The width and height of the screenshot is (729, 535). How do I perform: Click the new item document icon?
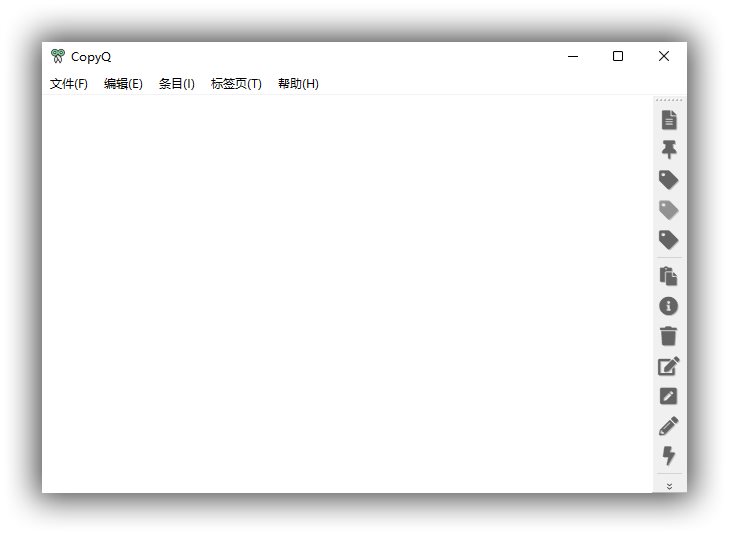[x=669, y=120]
